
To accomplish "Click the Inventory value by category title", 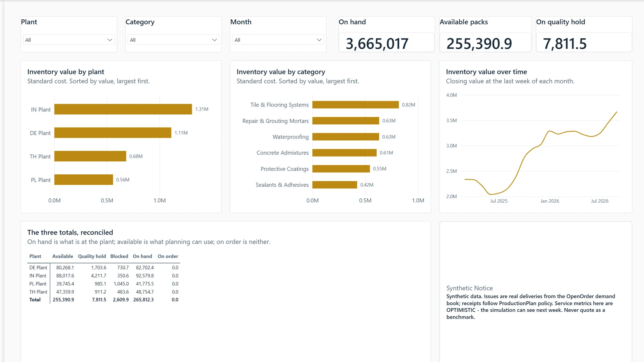I will click(281, 72).
